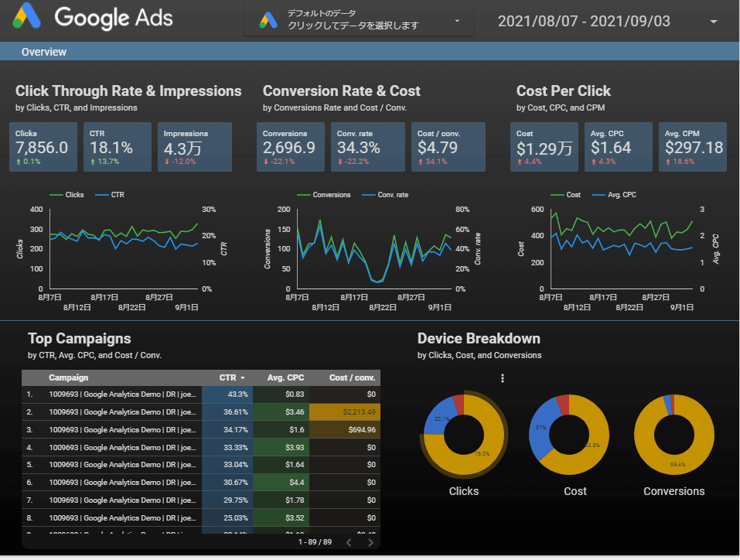Click the Google Ads icon in data selector

268,20
